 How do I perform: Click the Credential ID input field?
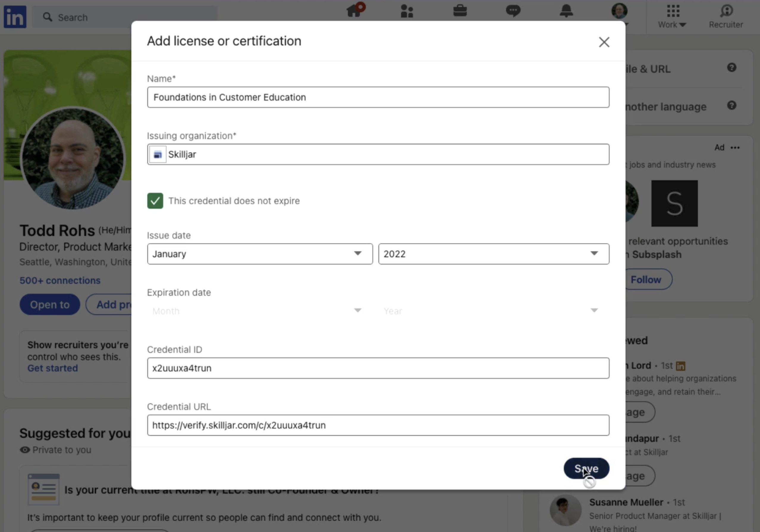[x=378, y=368]
